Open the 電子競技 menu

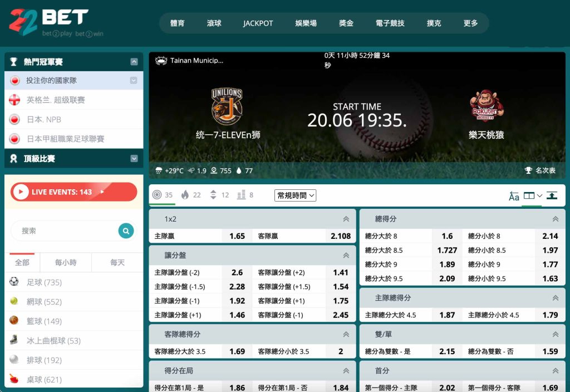tap(390, 23)
